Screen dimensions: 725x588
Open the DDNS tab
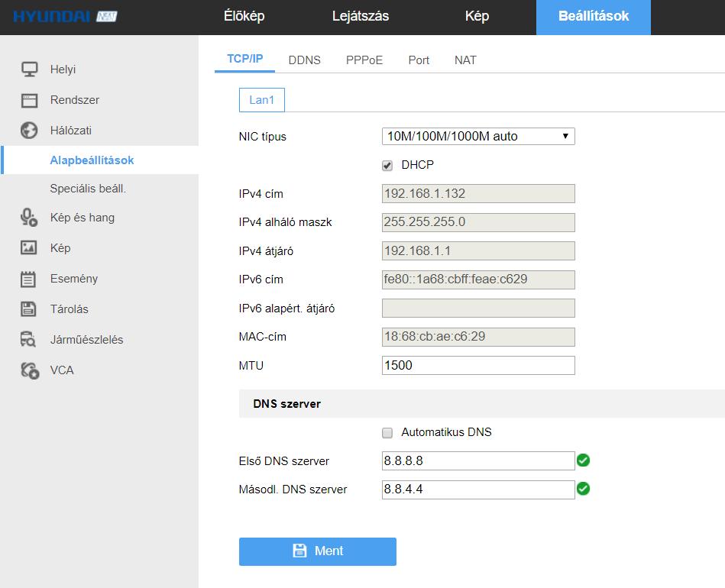[x=304, y=60]
